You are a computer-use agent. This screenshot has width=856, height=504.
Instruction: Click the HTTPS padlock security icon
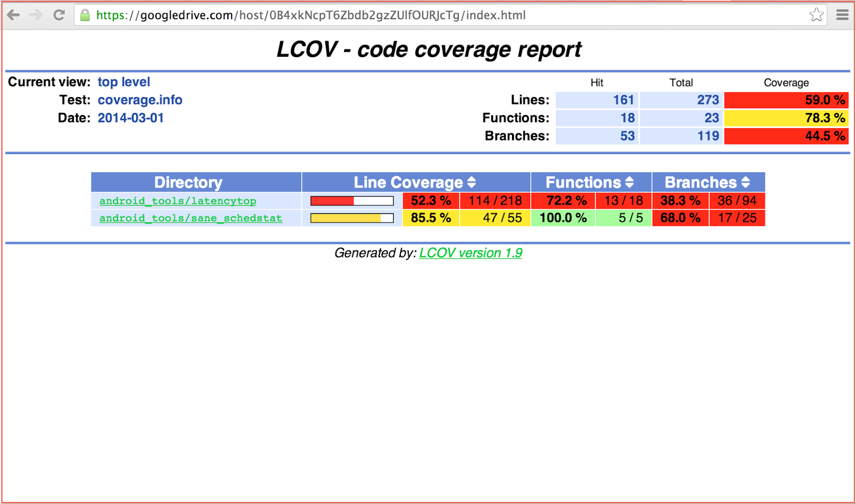(85, 15)
